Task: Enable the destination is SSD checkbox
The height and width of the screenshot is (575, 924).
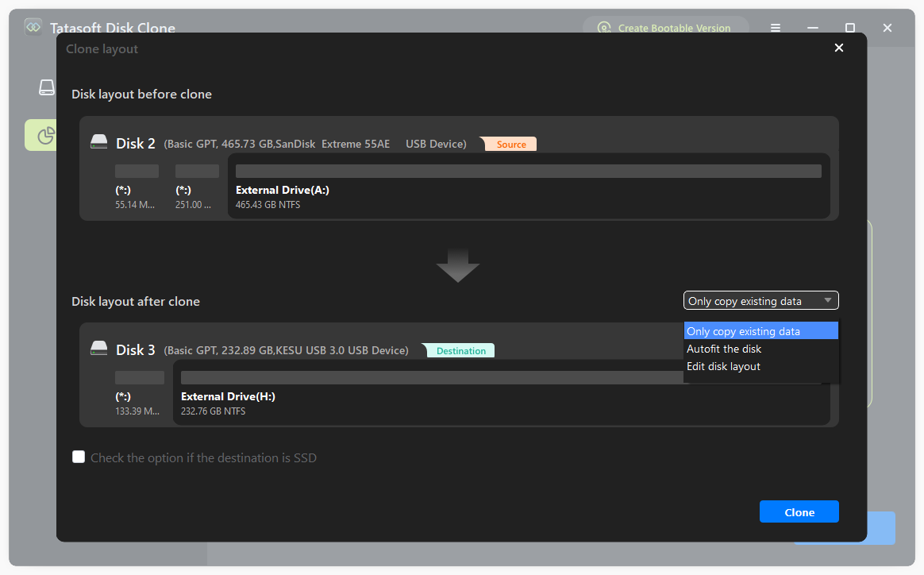Action: coord(79,457)
